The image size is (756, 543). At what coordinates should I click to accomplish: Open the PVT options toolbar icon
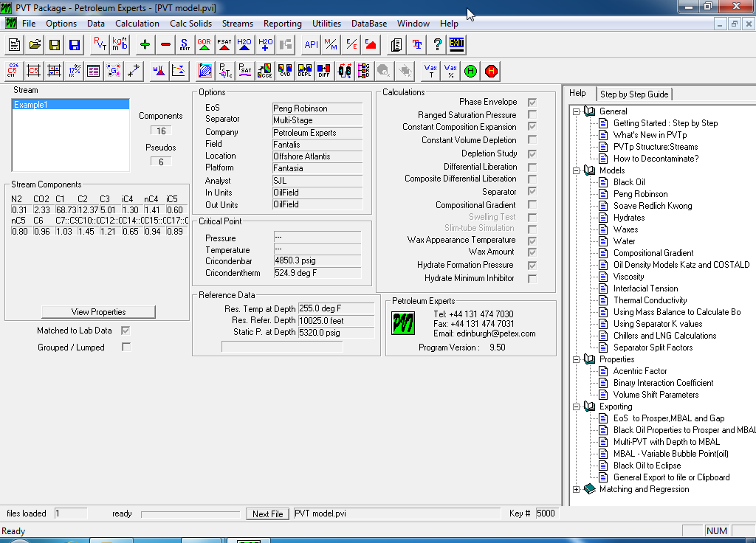[x=100, y=45]
